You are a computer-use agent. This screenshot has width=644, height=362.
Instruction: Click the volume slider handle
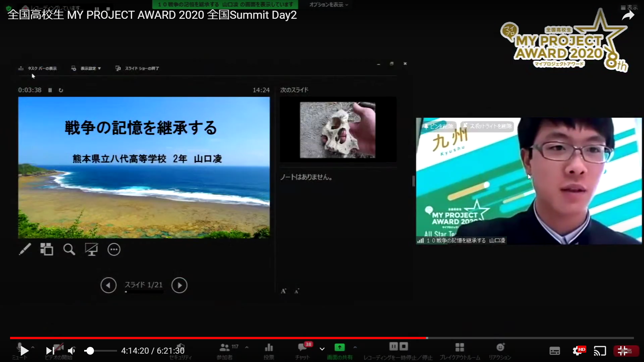[x=89, y=351]
